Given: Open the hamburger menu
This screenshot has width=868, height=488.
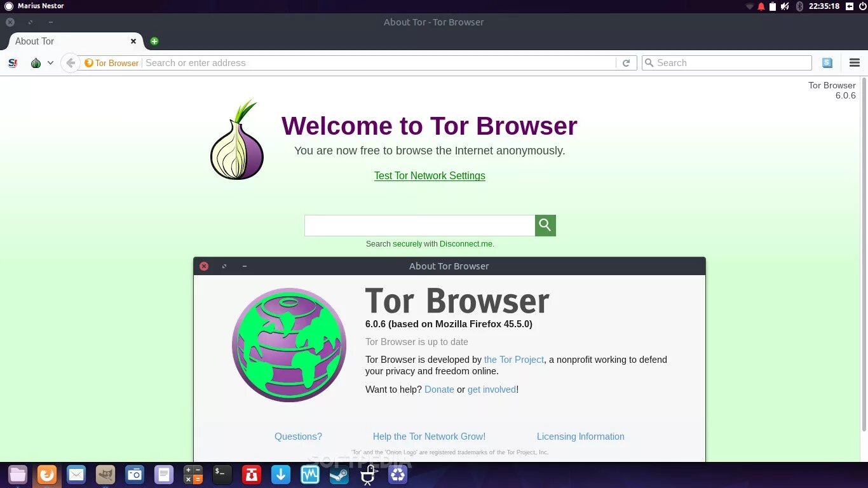Looking at the screenshot, I should pos(855,63).
